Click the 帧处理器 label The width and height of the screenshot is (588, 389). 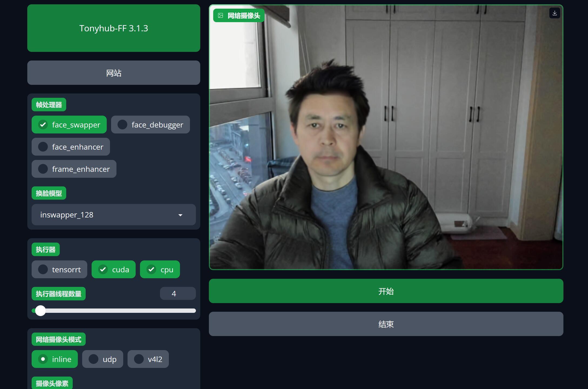click(49, 105)
